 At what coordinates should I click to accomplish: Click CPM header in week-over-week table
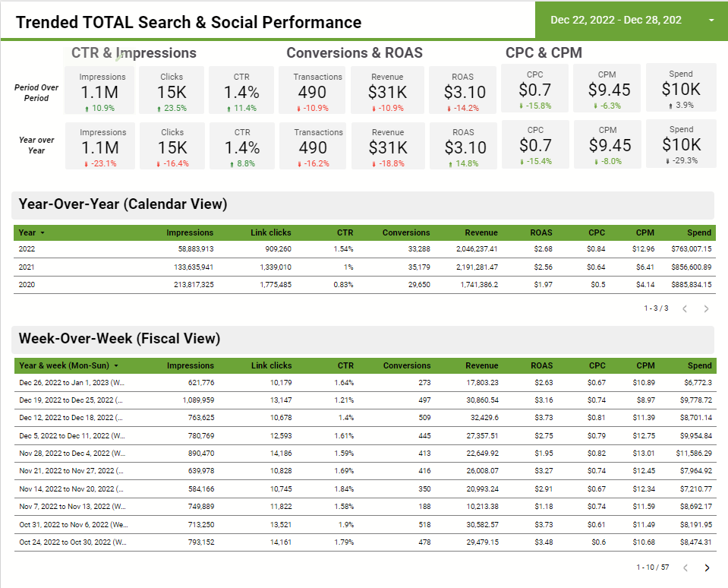pyautogui.click(x=646, y=365)
